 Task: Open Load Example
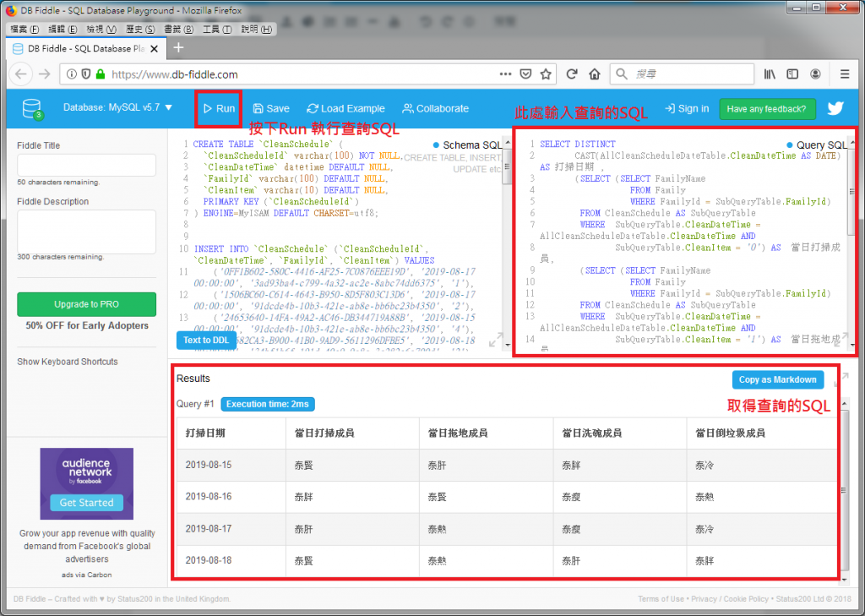[x=345, y=109]
